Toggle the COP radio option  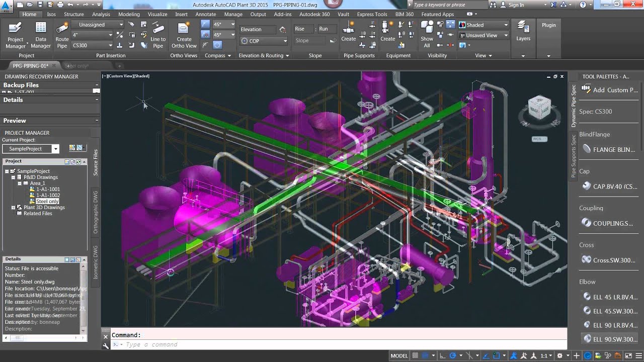(x=263, y=41)
